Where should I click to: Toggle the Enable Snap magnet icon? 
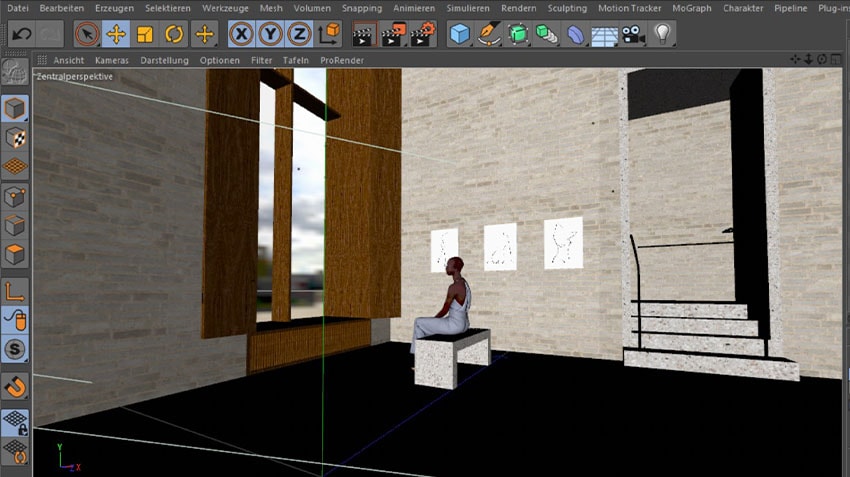click(x=15, y=387)
